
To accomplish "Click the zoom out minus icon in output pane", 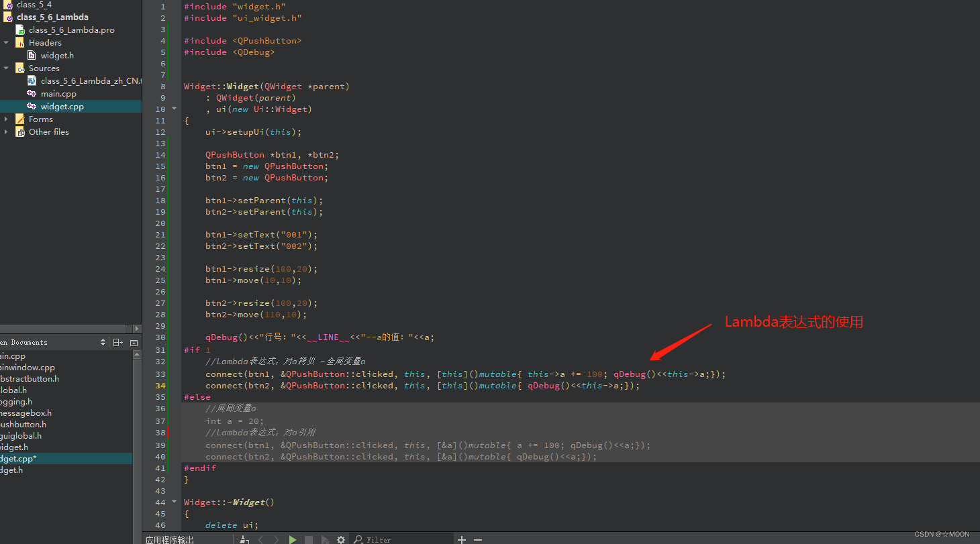I will [x=478, y=539].
